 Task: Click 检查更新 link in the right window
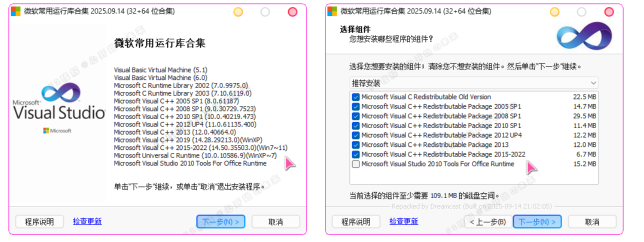tap(403, 221)
